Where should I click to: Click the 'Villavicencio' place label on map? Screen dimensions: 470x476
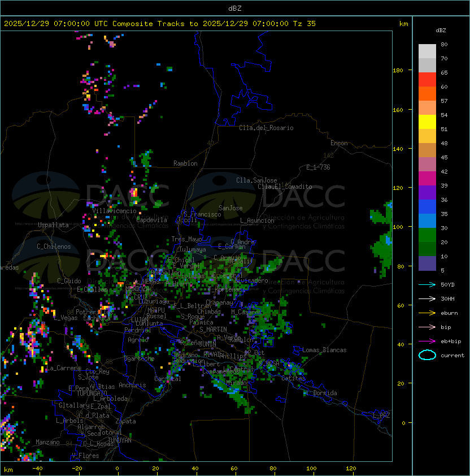coord(114,211)
